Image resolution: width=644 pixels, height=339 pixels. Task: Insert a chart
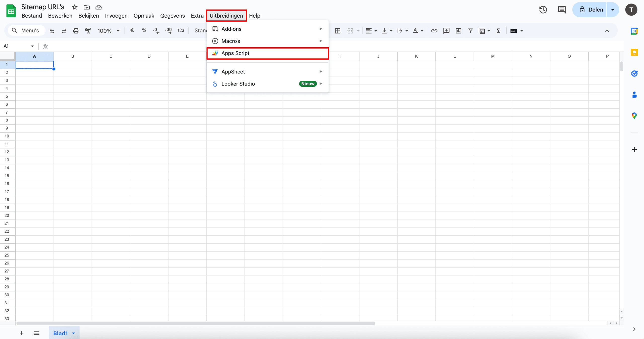(458, 31)
